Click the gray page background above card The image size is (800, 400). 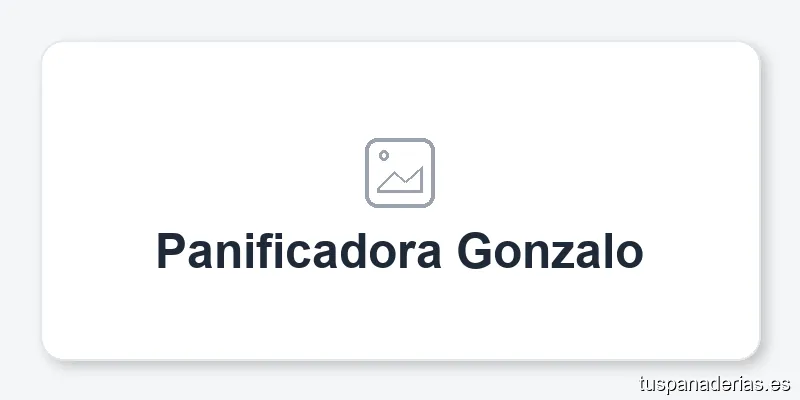tap(400, 18)
